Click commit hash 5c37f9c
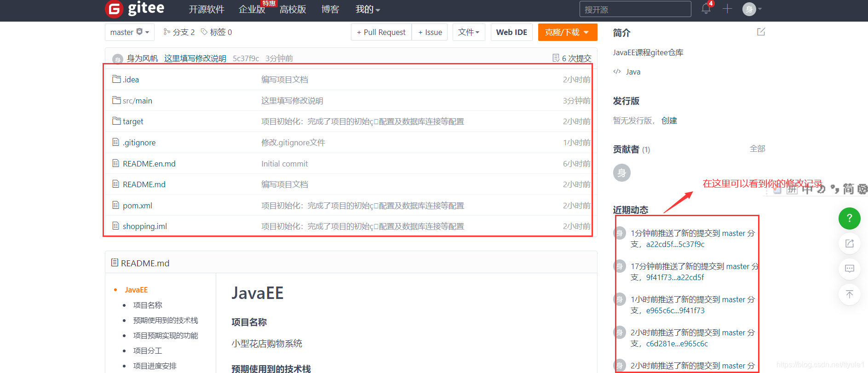The height and width of the screenshot is (373, 868). point(246,58)
